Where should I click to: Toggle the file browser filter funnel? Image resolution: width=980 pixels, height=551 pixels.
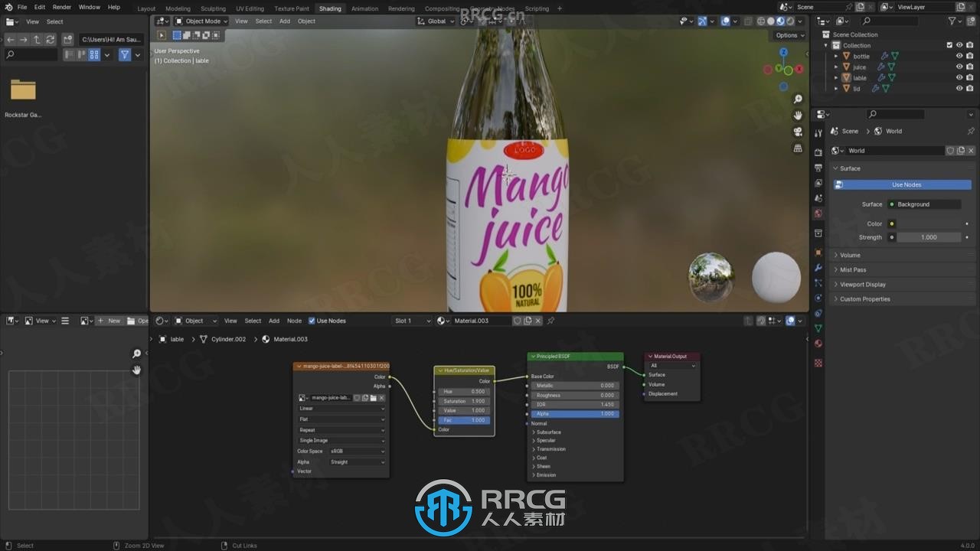125,55
